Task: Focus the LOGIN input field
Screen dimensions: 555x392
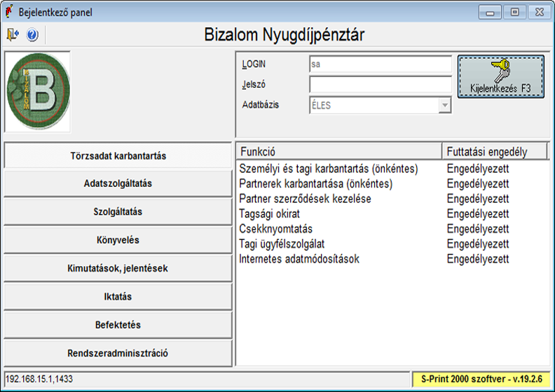Action: click(x=381, y=64)
